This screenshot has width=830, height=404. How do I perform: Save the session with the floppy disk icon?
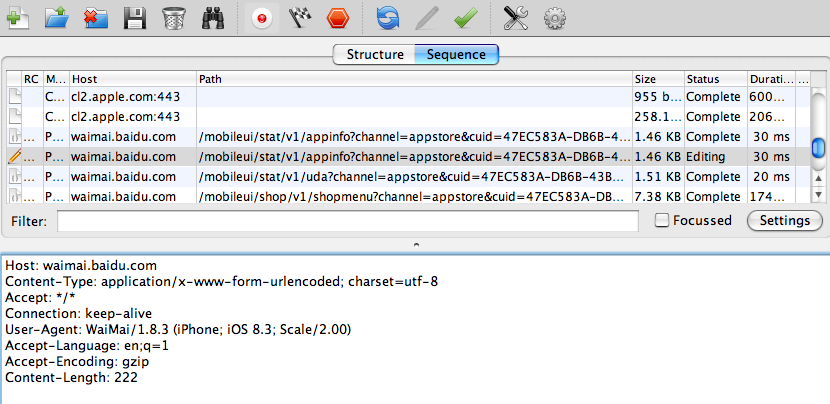135,19
